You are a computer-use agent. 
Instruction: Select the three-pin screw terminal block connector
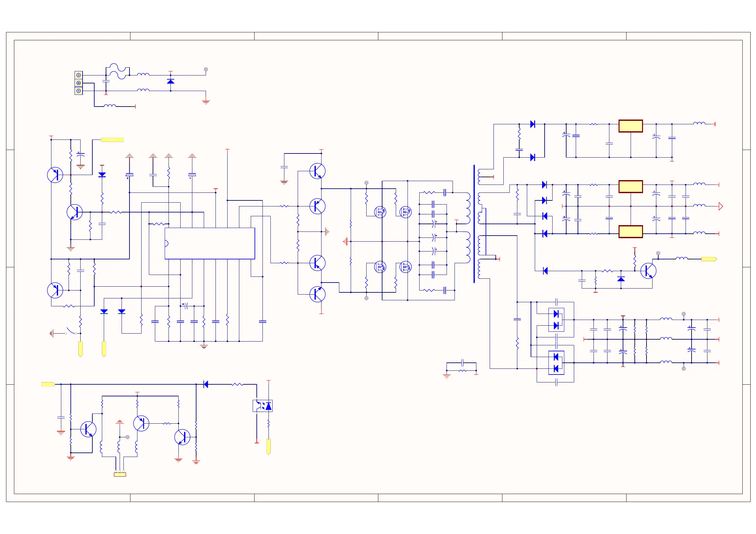click(x=78, y=83)
